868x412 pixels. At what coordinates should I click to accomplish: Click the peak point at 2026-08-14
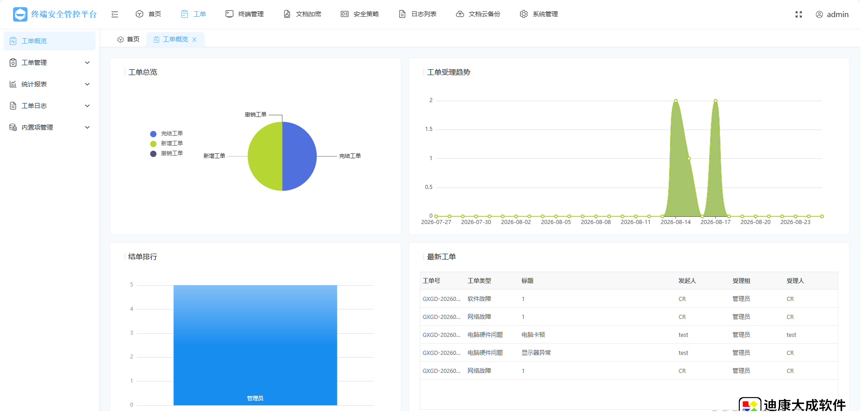[x=675, y=101]
